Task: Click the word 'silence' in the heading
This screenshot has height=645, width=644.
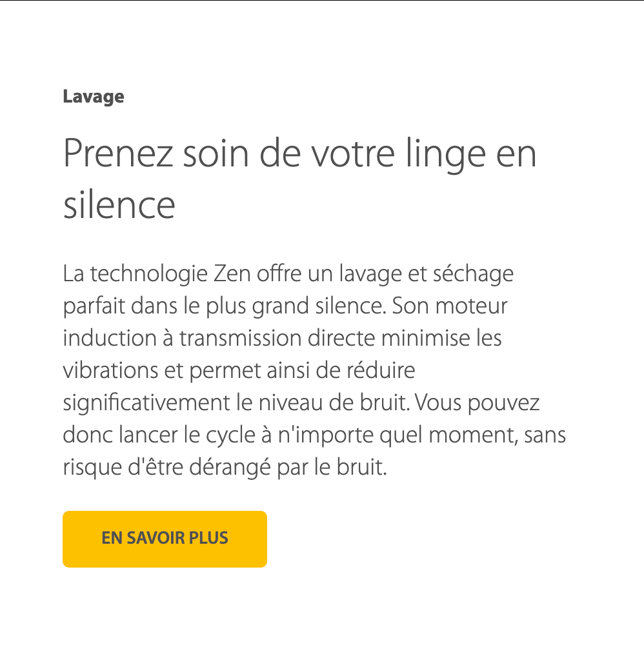Action: point(119,205)
